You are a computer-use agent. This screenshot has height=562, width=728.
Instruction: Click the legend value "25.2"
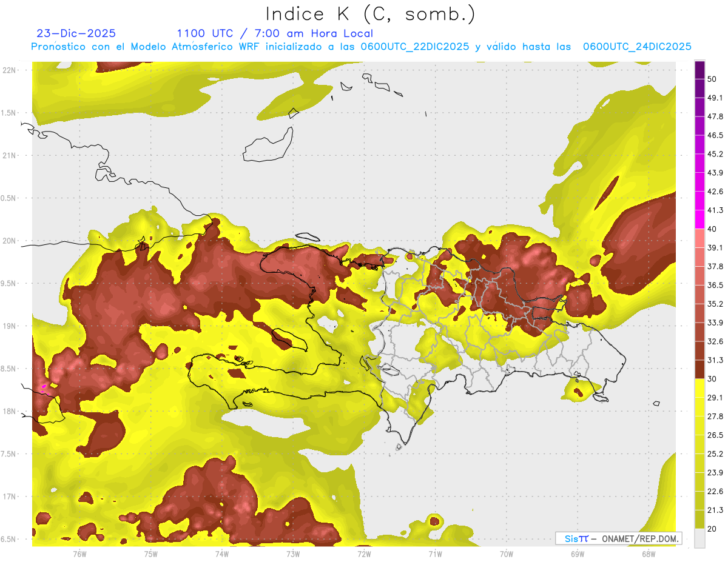[x=715, y=454]
